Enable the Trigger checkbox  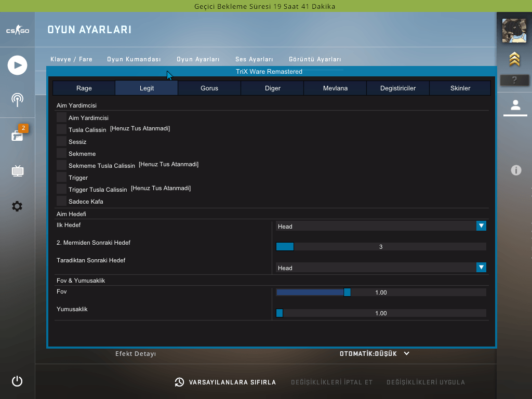(x=61, y=177)
